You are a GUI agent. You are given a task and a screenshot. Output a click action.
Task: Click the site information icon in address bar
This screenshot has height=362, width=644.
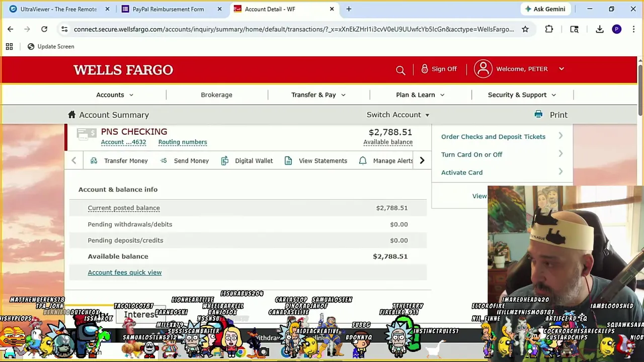(x=64, y=29)
